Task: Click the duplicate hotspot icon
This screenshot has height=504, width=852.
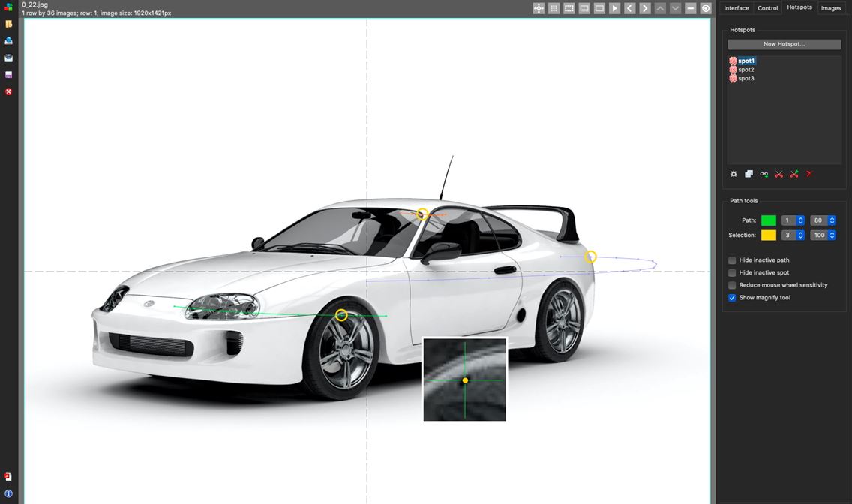Action: (x=748, y=174)
